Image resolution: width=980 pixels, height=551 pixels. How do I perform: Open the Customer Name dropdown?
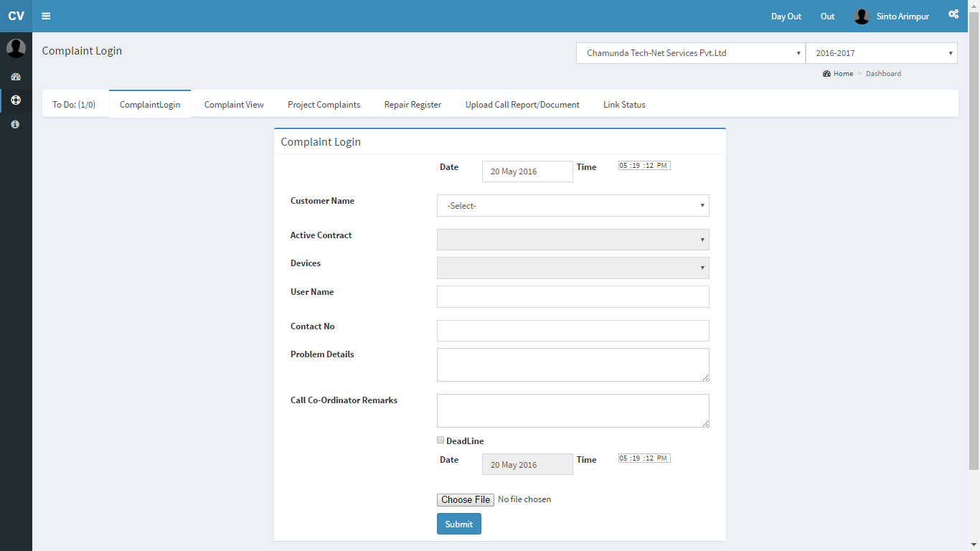(573, 205)
